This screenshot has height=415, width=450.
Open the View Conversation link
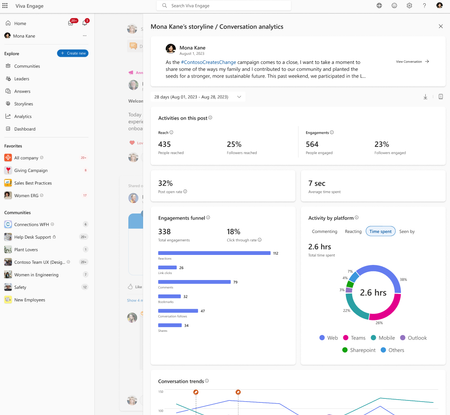(x=412, y=61)
